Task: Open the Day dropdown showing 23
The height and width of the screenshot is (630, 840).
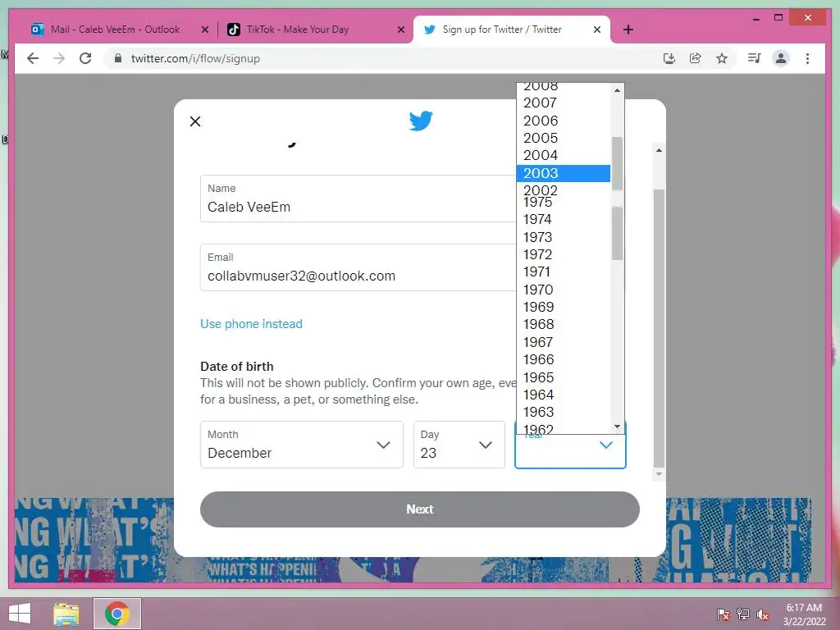Action: 459,445
